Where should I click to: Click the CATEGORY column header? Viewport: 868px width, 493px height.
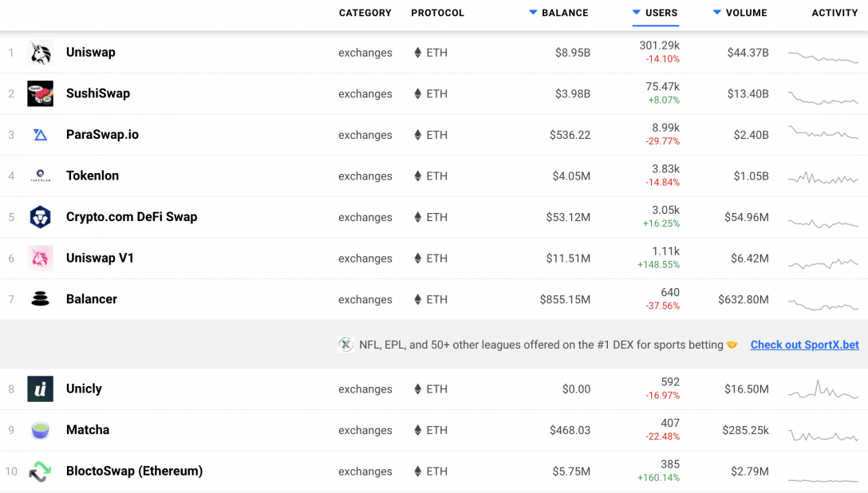[365, 13]
